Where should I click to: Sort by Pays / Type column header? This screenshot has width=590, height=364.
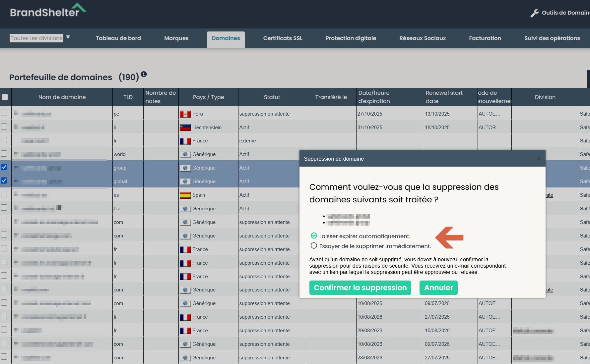(208, 97)
